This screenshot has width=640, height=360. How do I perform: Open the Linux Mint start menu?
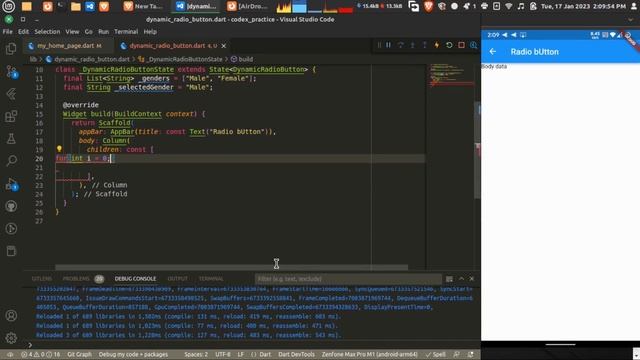click(9, 6)
